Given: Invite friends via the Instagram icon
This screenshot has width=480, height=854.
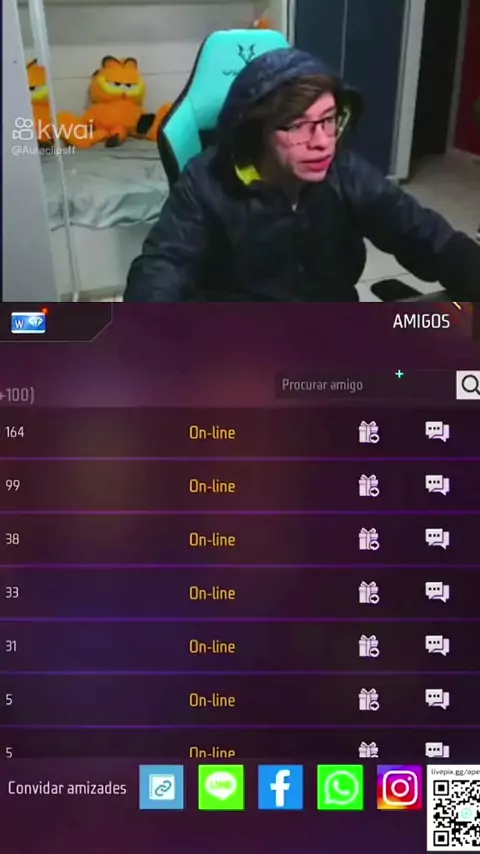Looking at the screenshot, I should click(399, 787).
